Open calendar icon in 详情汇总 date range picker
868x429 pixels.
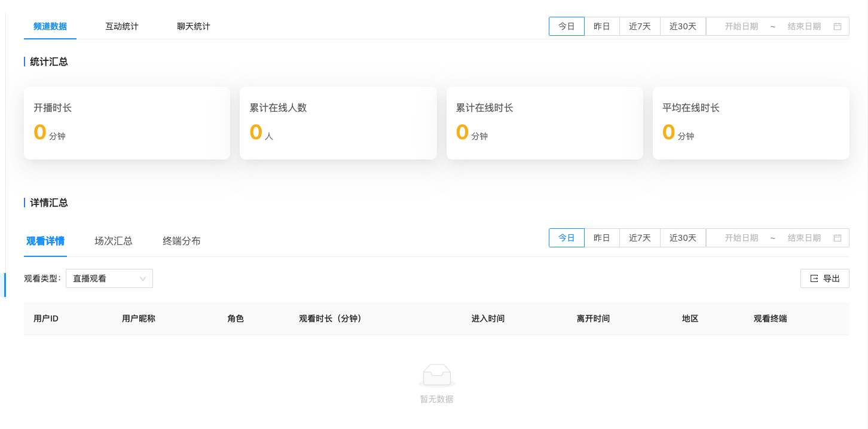(837, 238)
